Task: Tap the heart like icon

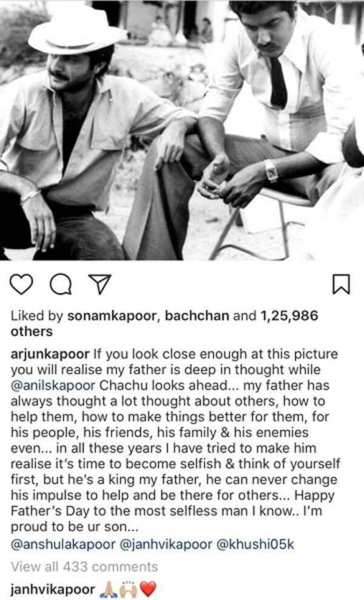Action: click(21, 285)
